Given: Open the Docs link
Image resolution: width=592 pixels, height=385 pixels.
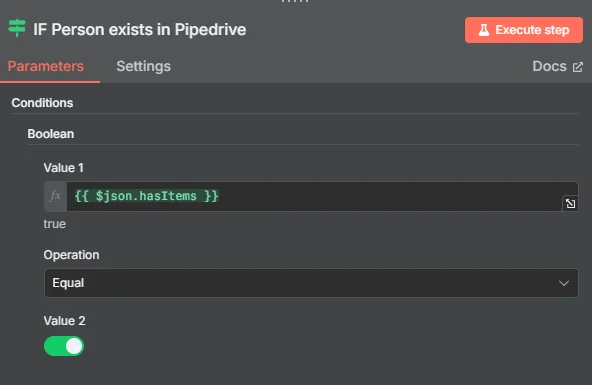Looking at the screenshot, I should (557, 66).
